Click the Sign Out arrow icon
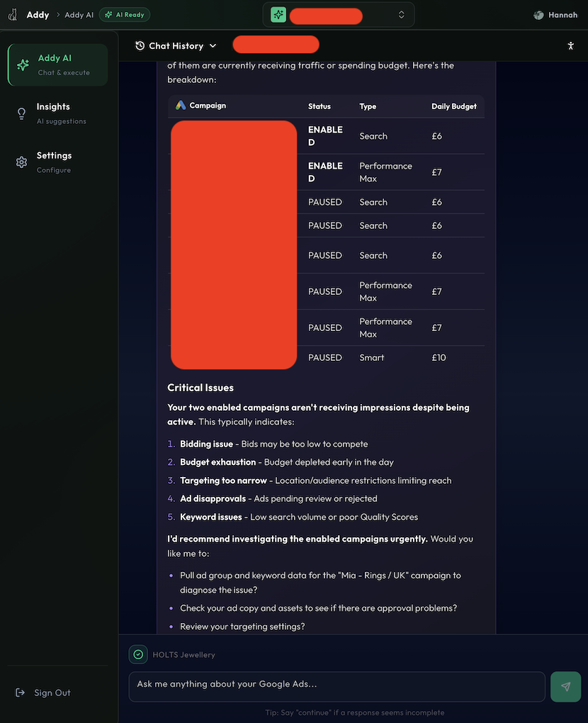 tap(21, 693)
